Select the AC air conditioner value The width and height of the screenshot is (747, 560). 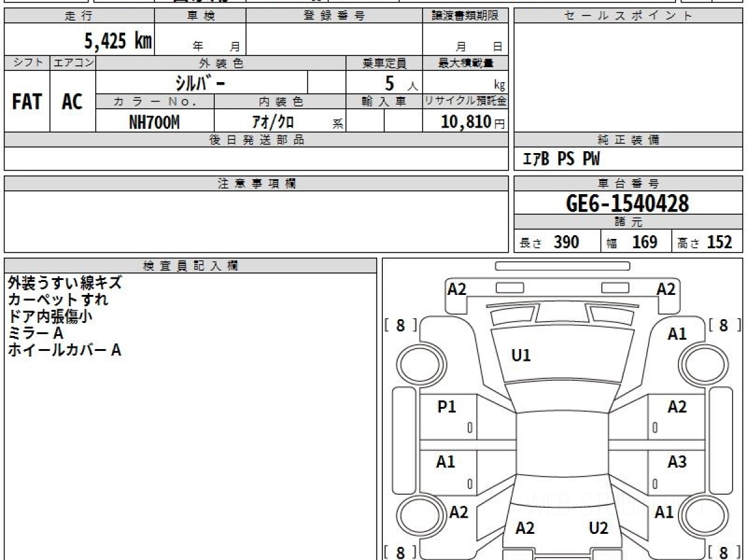pyautogui.click(x=72, y=102)
